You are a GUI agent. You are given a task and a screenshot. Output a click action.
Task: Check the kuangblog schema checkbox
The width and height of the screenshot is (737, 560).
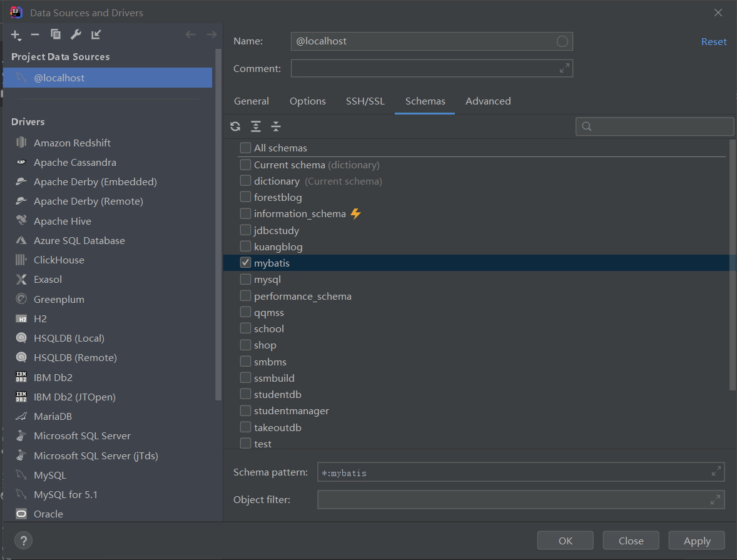coord(245,247)
